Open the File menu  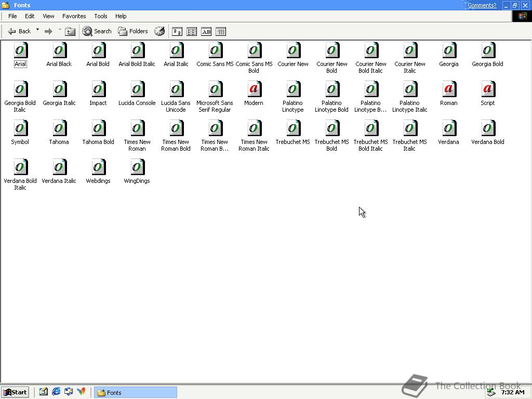[12, 16]
